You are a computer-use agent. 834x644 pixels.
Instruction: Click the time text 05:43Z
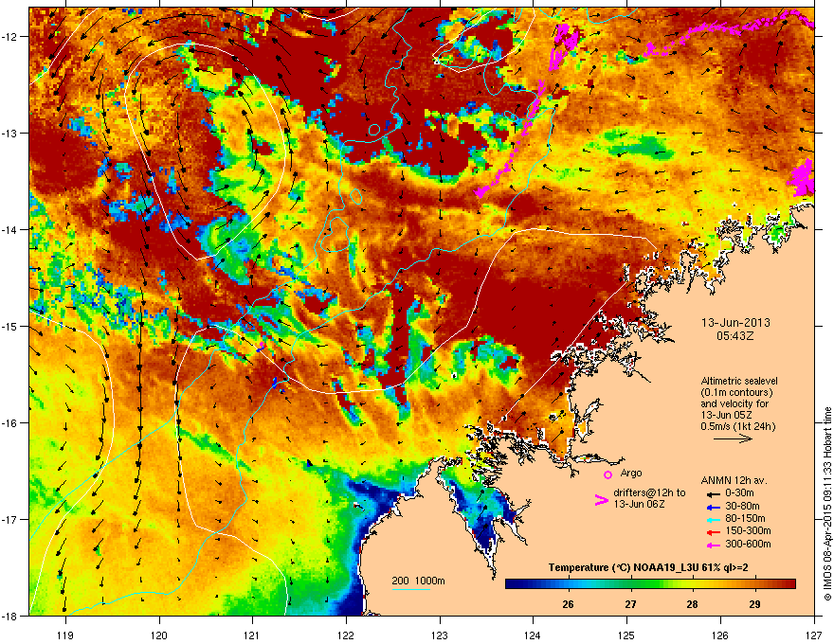735,336
